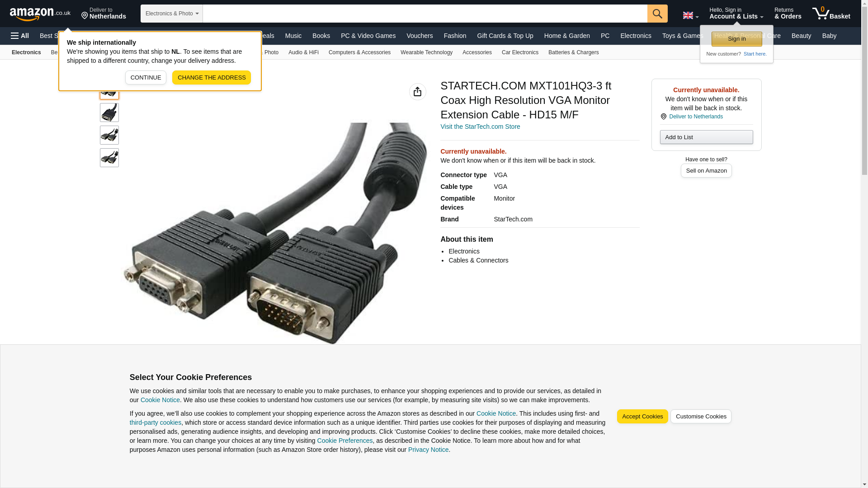Viewport: 868px width, 488px height.
Task: Open the Amazon.co.uk logo homepage
Action: point(40,14)
